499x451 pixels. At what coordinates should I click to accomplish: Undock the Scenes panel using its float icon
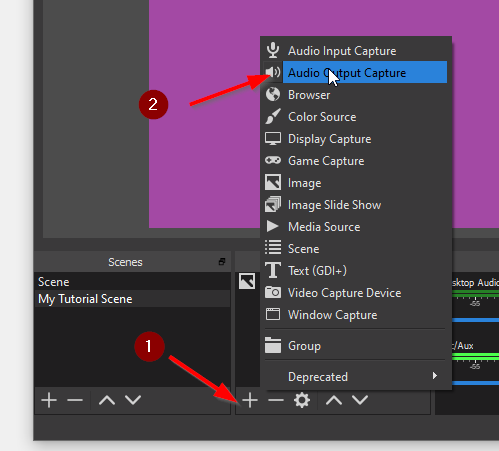pos(222,262)
